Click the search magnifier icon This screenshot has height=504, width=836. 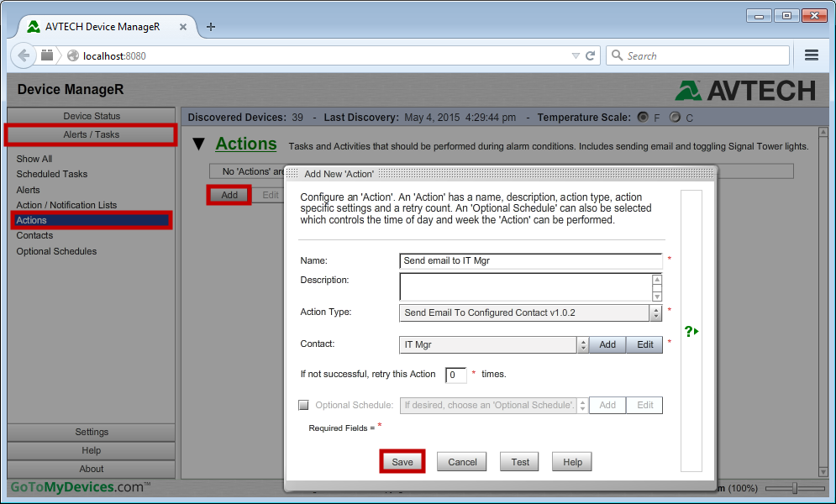coord(616,55)
